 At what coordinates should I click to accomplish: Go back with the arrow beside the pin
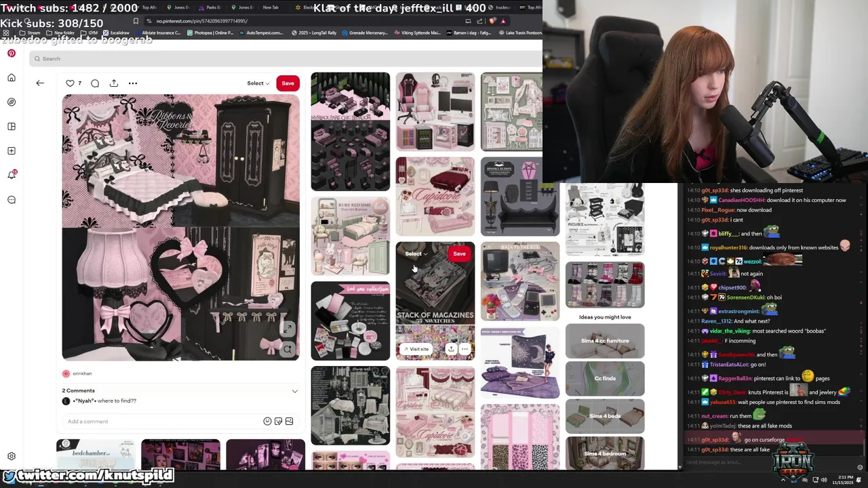click(40, 83)
